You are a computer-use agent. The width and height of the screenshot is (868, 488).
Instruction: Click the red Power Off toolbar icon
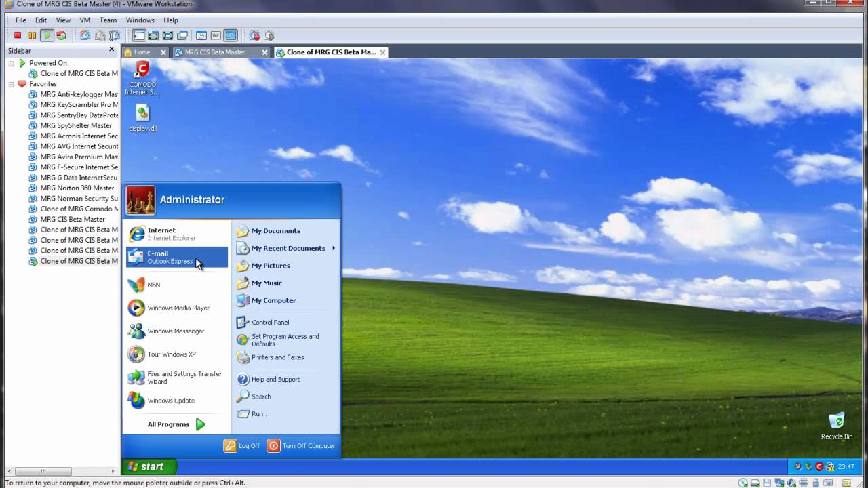18,35
